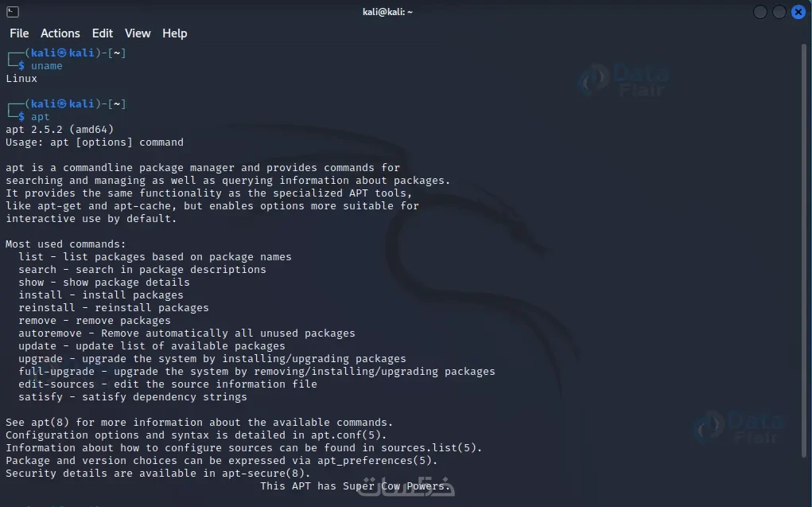
Task: Click the 'search - search in package descriptions' line
Action: click(142, 270)
